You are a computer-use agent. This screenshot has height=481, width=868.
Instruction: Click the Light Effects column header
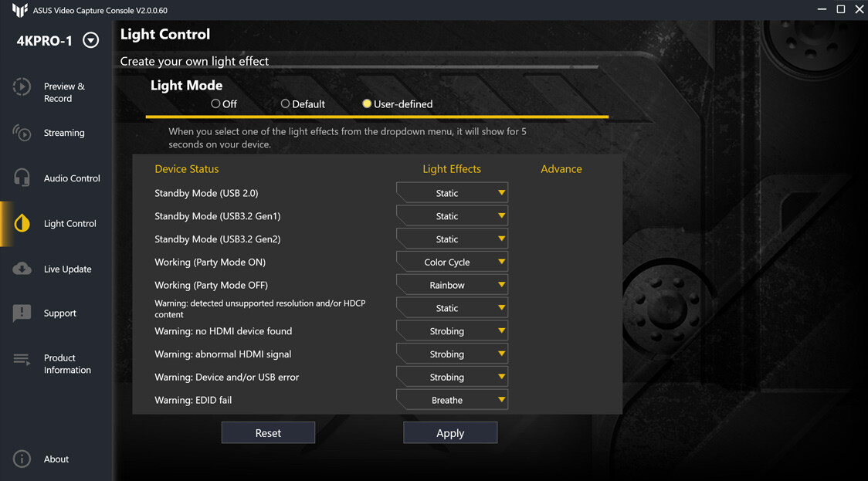[x=452, y=169]
